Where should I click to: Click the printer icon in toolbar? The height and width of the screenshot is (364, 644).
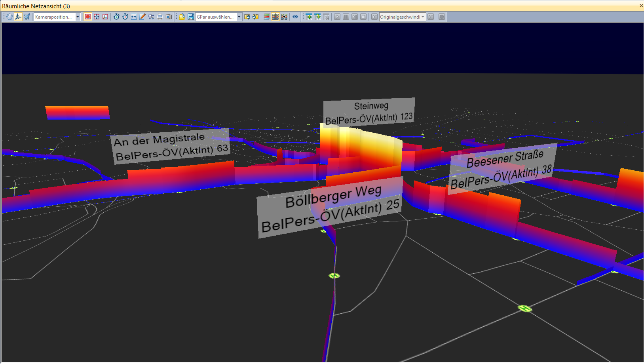click(160, 17)
